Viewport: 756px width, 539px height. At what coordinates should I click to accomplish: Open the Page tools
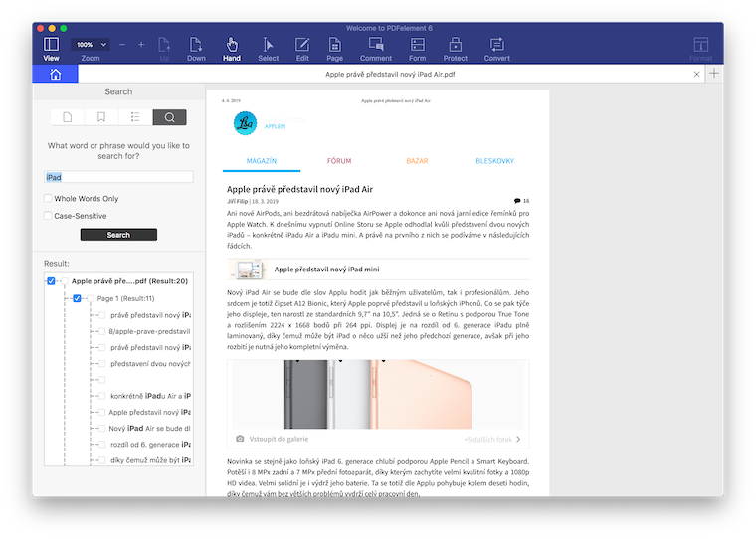(334, 48)
